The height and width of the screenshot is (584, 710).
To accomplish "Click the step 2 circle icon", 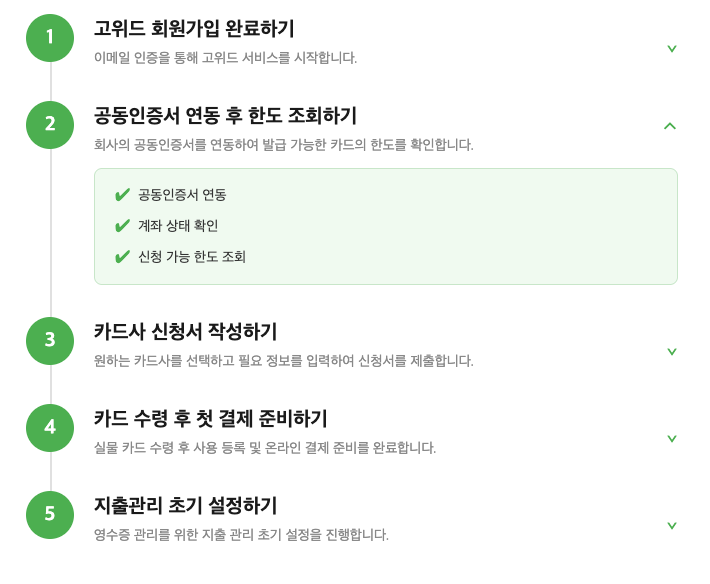I will 50,124.
